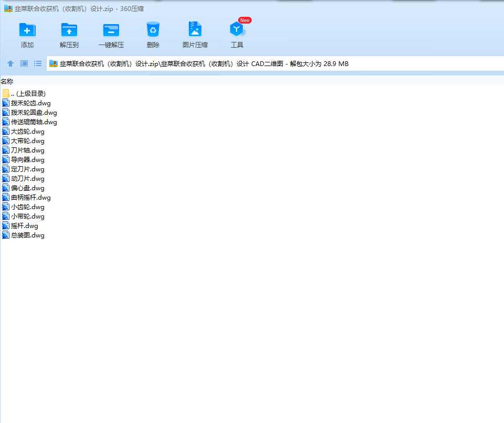Click the dwg file icon beside 偏心盘.dwg
The height and width of the screenshot is (423, 504).
click(6, 188)
